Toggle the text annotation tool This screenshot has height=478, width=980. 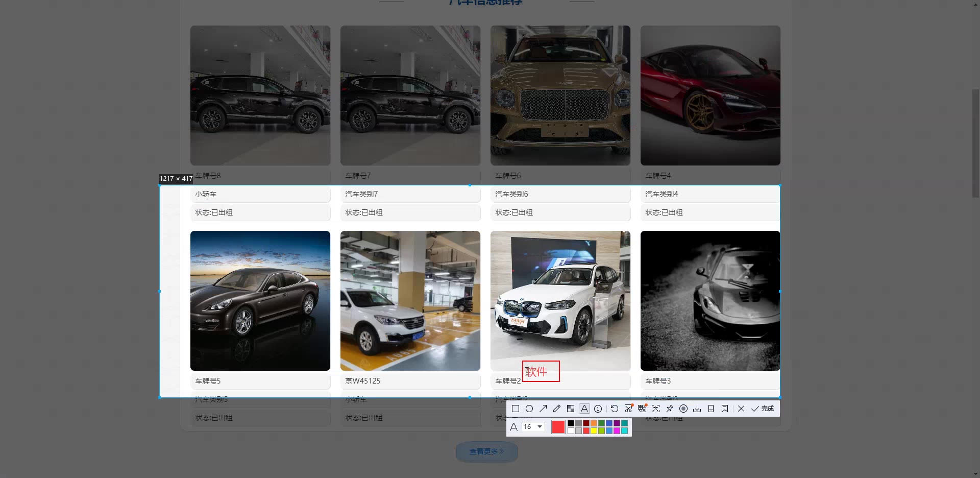(584, 409)
